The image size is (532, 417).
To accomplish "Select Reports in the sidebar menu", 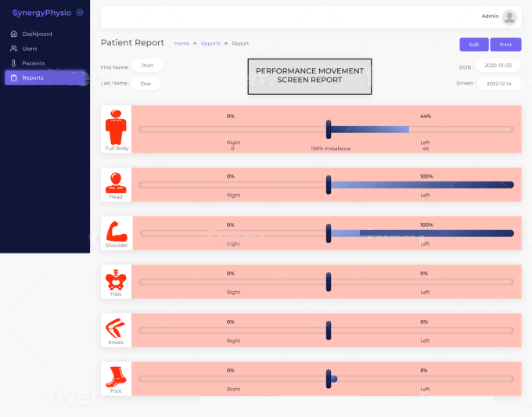I will 33,77.
